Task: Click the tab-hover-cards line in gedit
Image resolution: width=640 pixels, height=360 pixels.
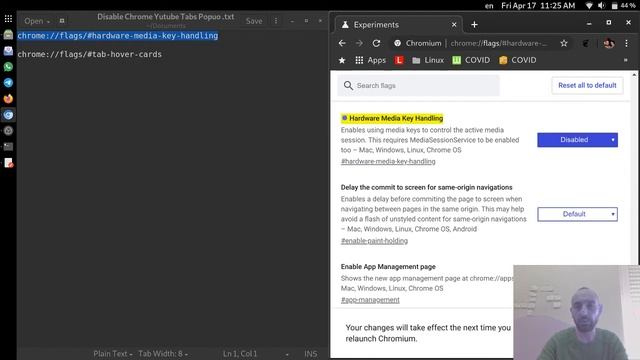Action: pyautogui.click(x=89, y=54)
